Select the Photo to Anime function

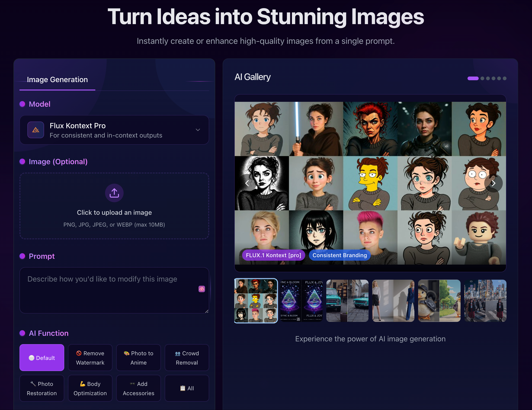pos(139,358)
